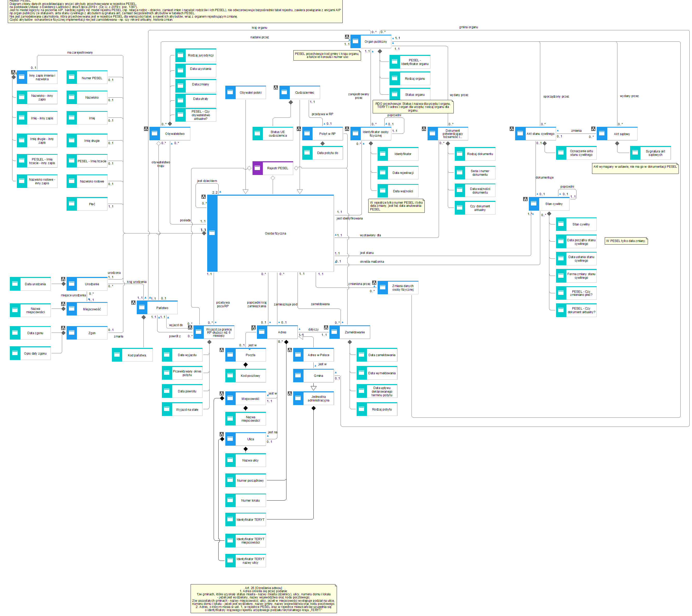692x616 pixels.
Task: Click the Zameldowanie entity icon
Action: [334, 332]
